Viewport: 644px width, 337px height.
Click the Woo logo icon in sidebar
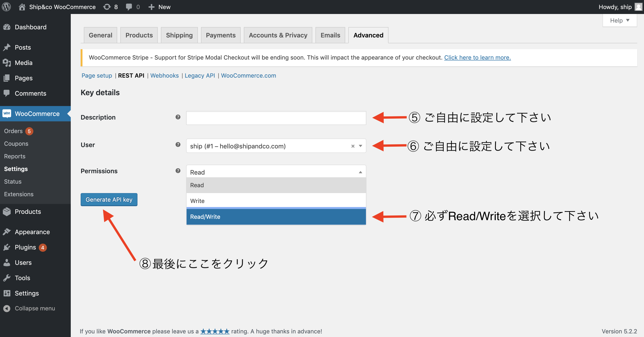(x=7, y=114)
